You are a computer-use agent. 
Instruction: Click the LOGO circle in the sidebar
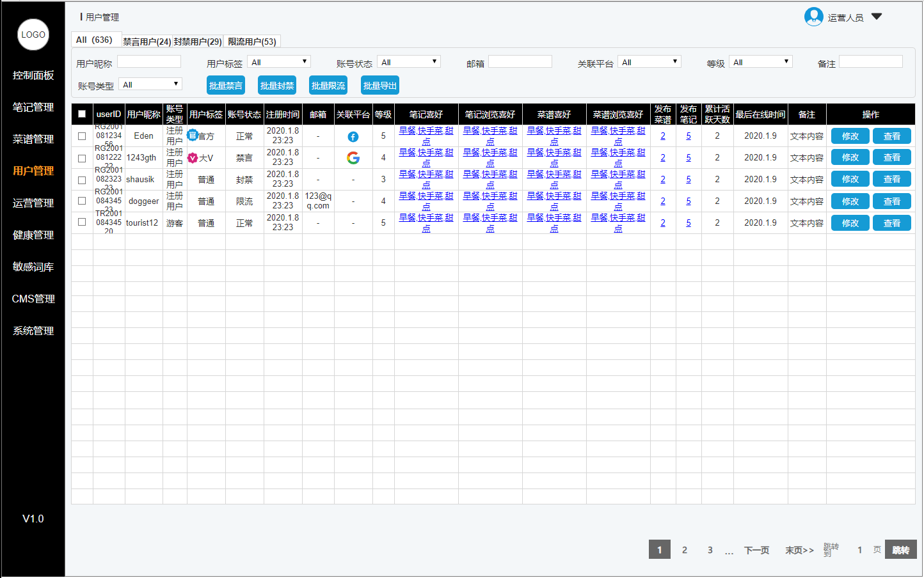pyautogui.click(x=33, y=35)
